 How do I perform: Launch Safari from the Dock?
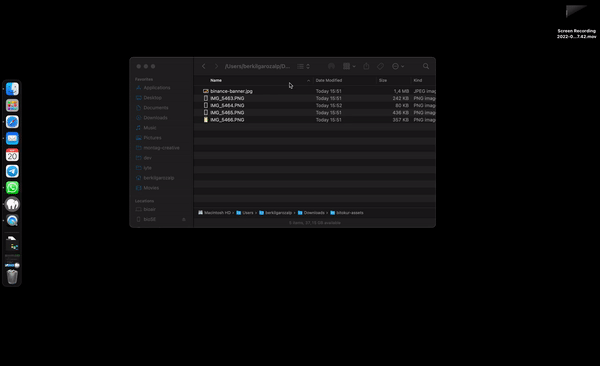point(12,122)
